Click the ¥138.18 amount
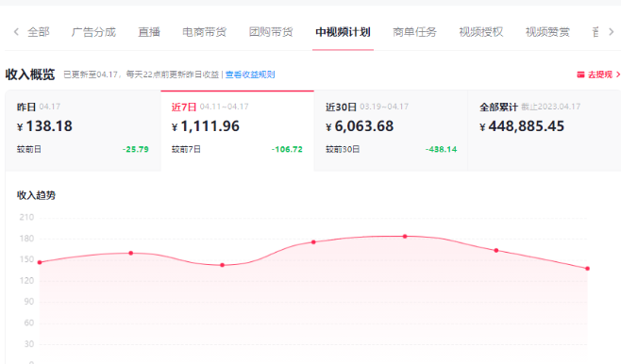Screen dimensions: 621x364 44,126
